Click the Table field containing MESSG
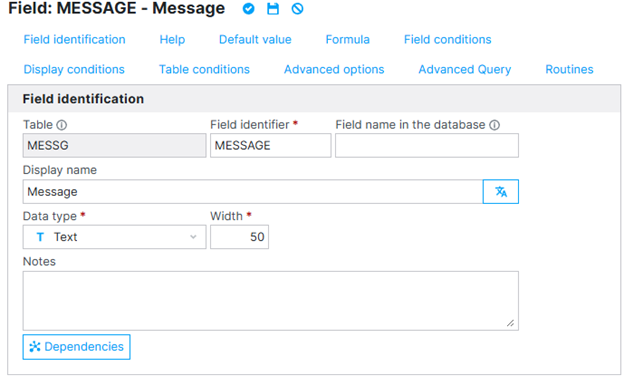Viewport: 624px width, 376px height. tap(115, 145)
